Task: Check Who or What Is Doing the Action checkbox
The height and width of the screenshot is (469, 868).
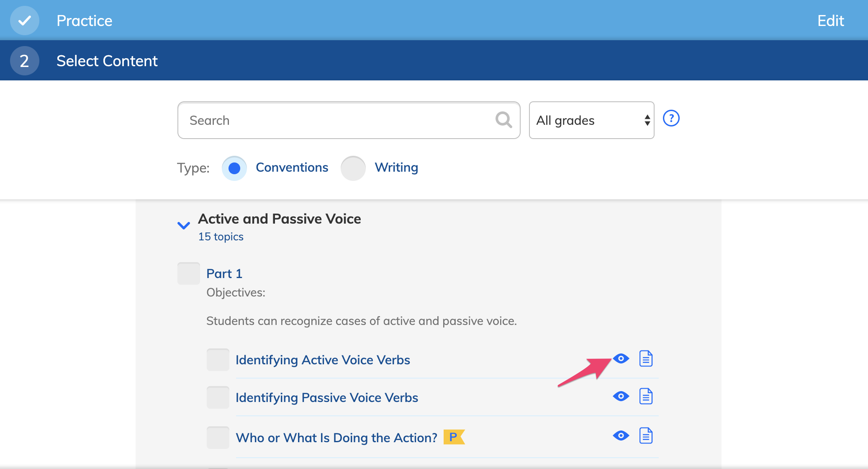Action: 218,438
